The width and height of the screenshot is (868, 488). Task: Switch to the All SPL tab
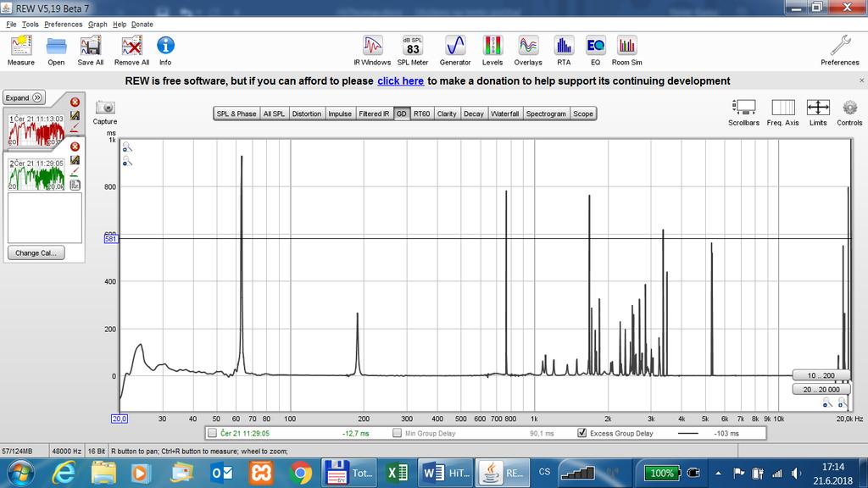[274, 114]
